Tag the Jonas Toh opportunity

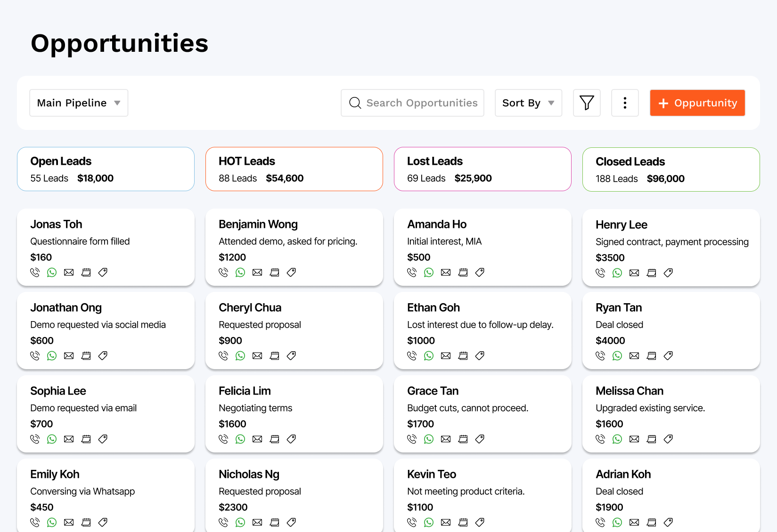tap(103, 272)
